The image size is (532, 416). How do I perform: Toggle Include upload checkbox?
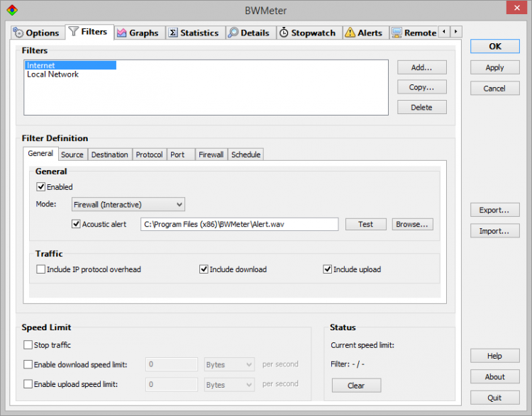click(x=328, y=269)
